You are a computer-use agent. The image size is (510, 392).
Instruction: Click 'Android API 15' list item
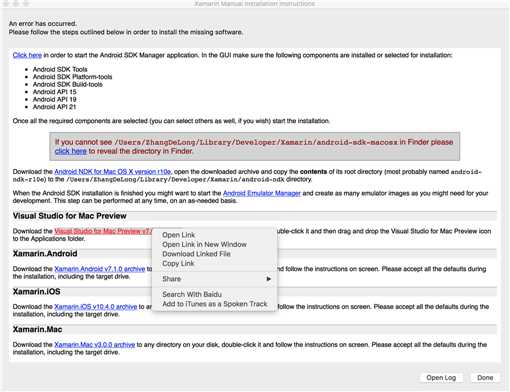pyautogui.click(x=55, y=92)
